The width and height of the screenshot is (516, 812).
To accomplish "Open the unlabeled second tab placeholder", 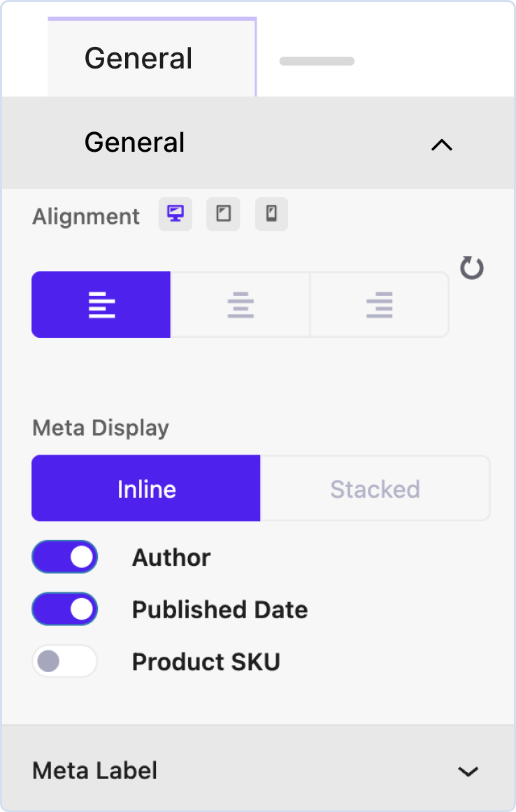I will (x=317, y=62).
